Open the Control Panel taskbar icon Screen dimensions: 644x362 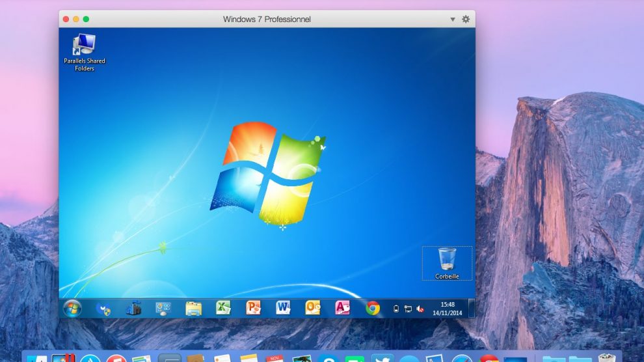pyautogui.click(x=163, y=309)
